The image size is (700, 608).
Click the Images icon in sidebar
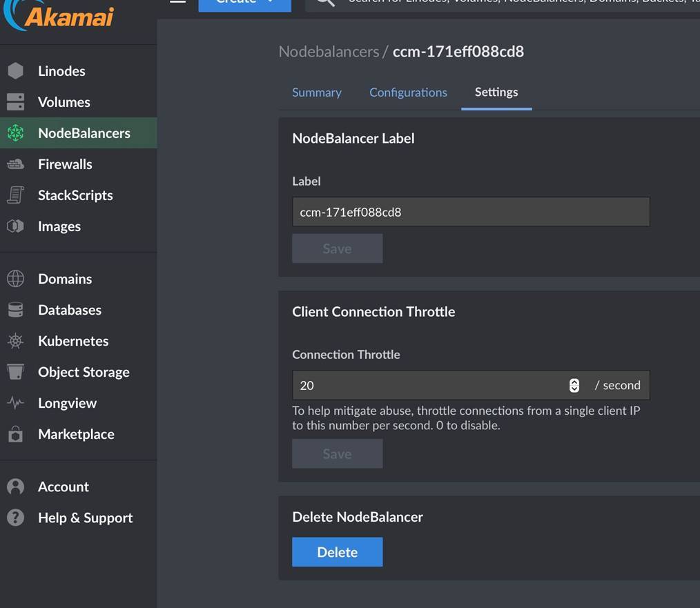click(15, 226)
